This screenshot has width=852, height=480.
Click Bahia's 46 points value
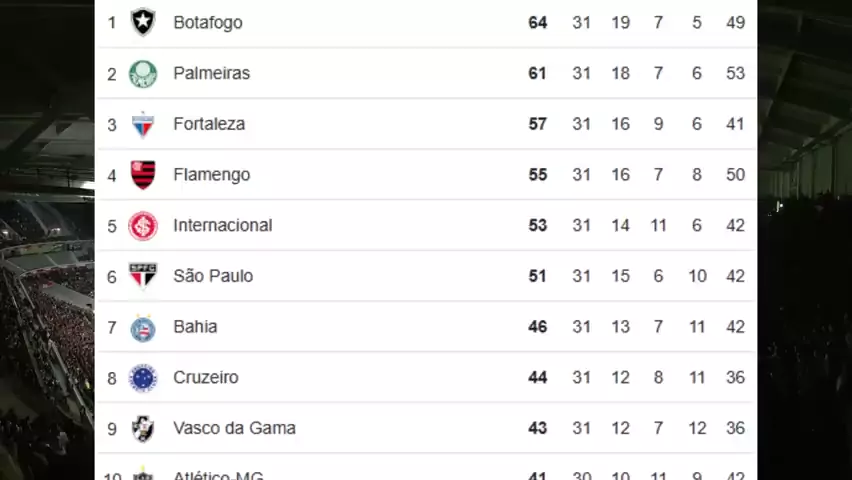click(538, 327)
